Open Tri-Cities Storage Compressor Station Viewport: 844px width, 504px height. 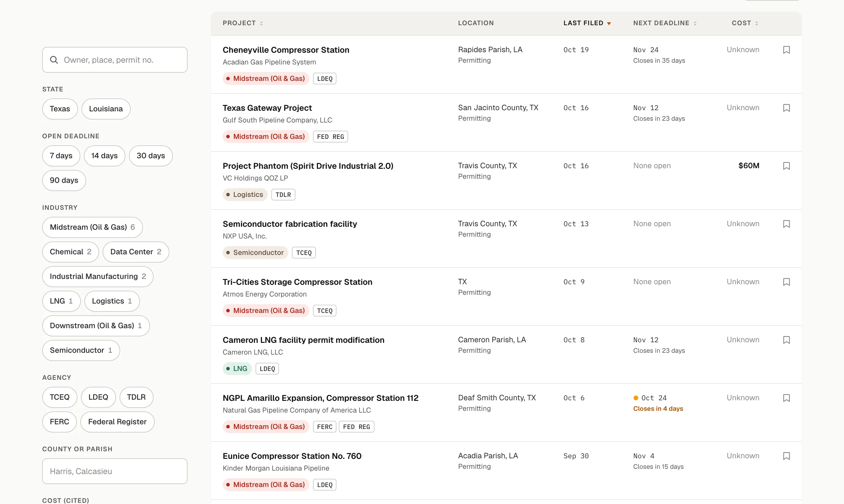click(x=297, y=282)
